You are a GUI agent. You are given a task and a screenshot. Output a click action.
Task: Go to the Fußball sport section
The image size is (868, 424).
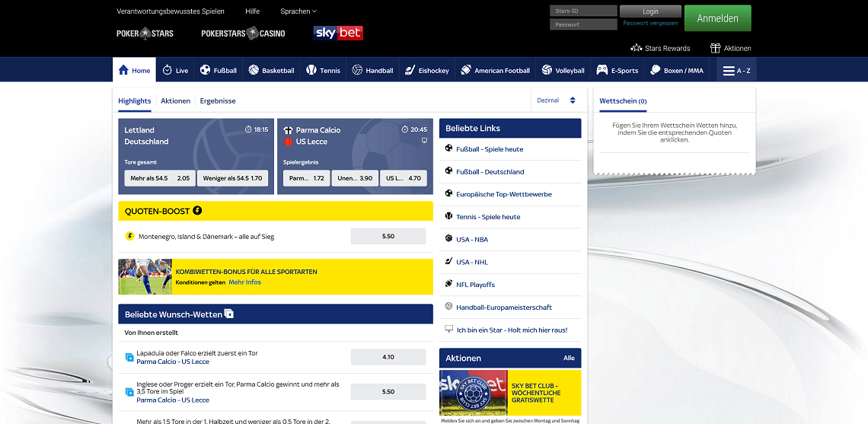click(218, 70)
